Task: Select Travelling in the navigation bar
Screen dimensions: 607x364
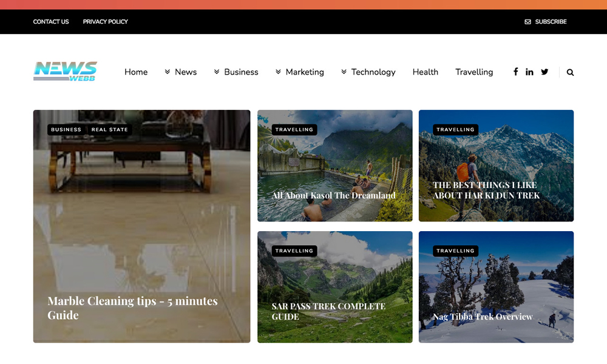Action: click(x=474, y=72)
